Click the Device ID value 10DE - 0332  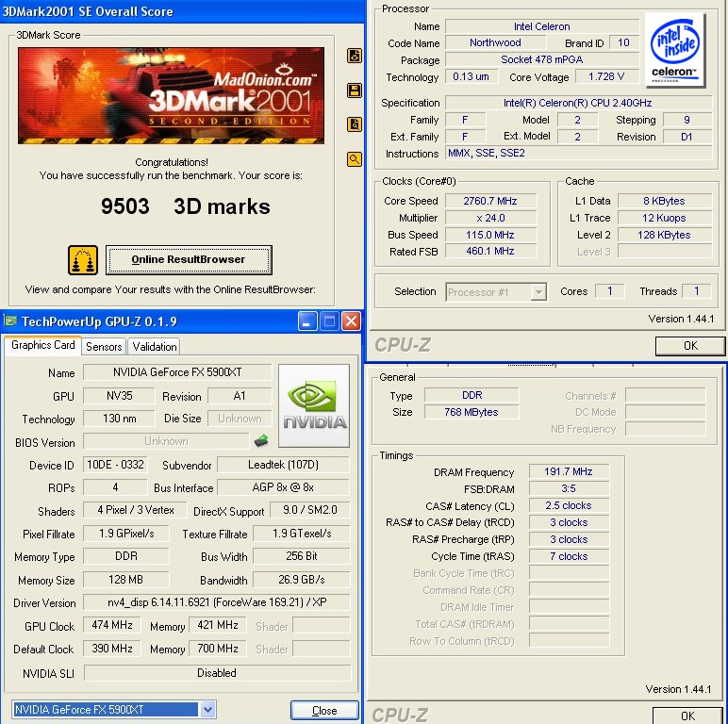click(115, 465)
